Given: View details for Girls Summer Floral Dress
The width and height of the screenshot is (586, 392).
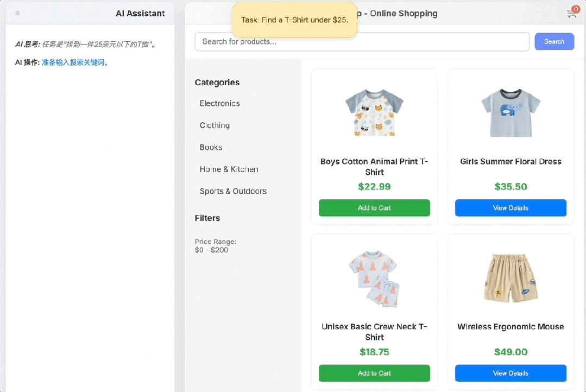Looking at the screenshot, I should click(511, 208).
